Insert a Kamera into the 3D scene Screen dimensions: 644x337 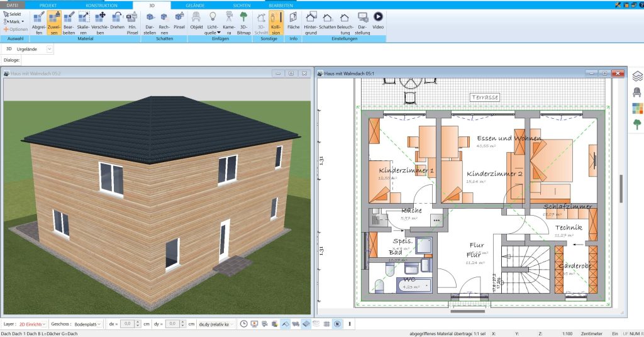[229, 22]
